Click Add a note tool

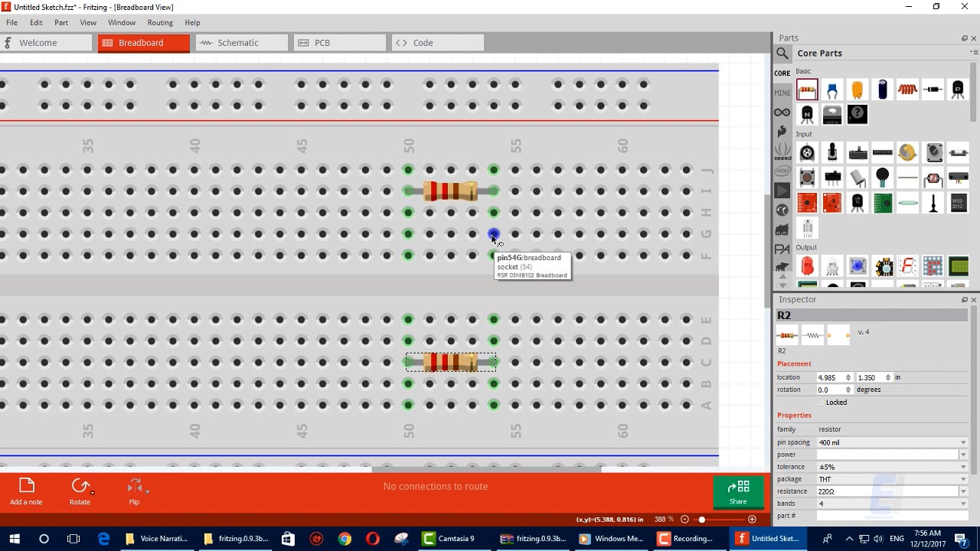[x=26, y=491]
